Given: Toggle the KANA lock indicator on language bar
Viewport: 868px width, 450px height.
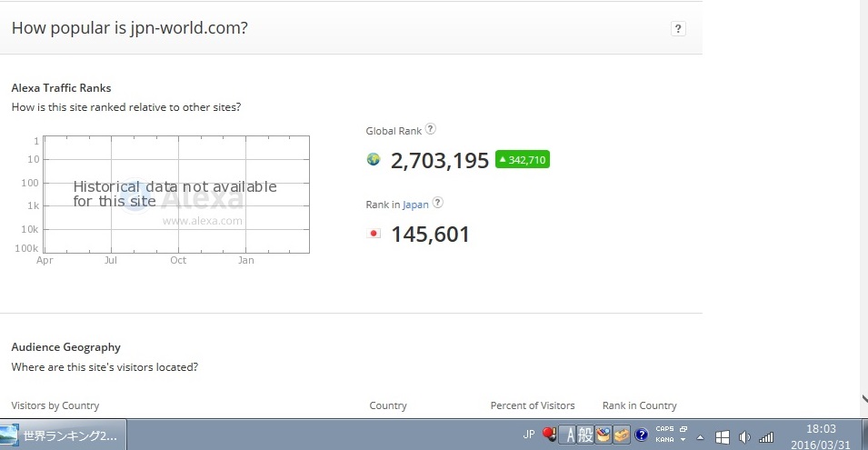Looking at the screenshot, I should point(664,439).
